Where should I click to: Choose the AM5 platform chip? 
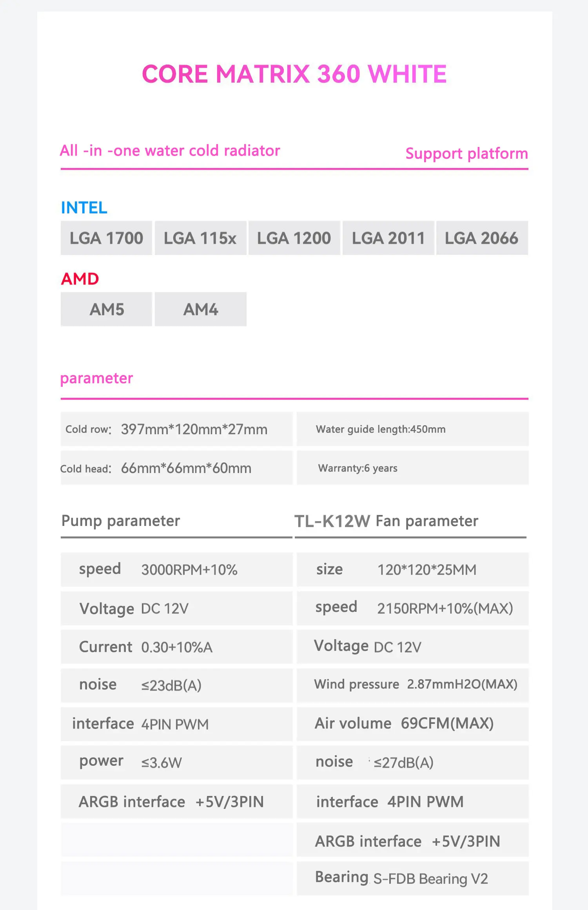(106, 309)
